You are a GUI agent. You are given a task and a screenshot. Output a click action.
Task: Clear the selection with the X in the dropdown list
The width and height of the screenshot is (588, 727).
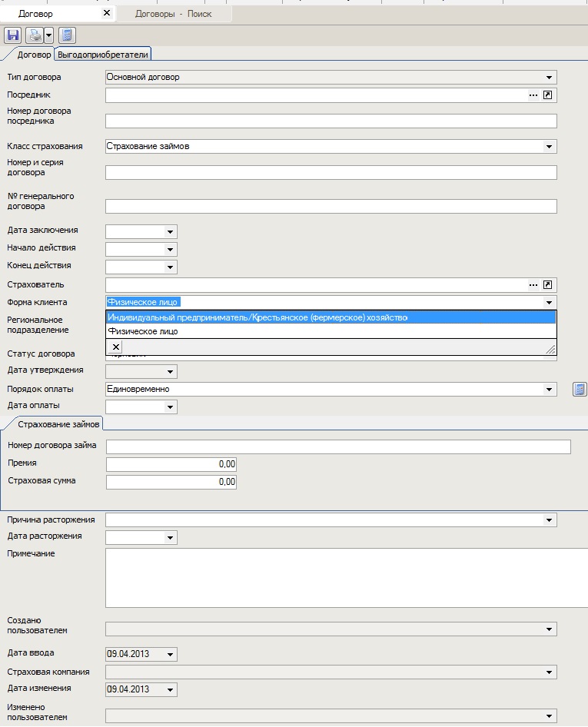[x=116, y=347]
